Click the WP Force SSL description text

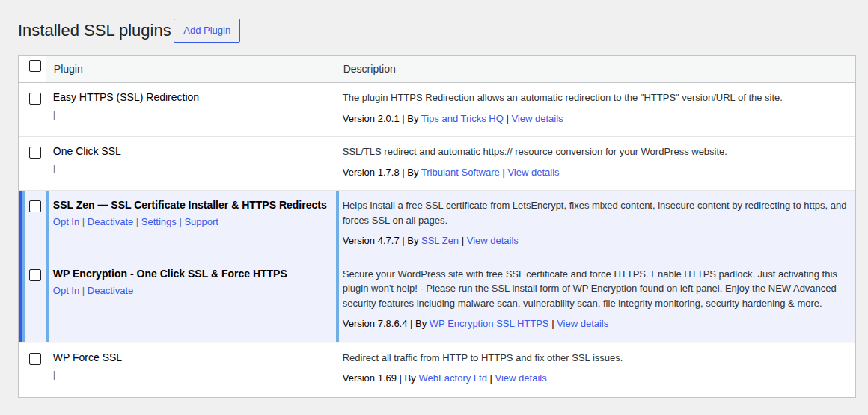(483, 357)
